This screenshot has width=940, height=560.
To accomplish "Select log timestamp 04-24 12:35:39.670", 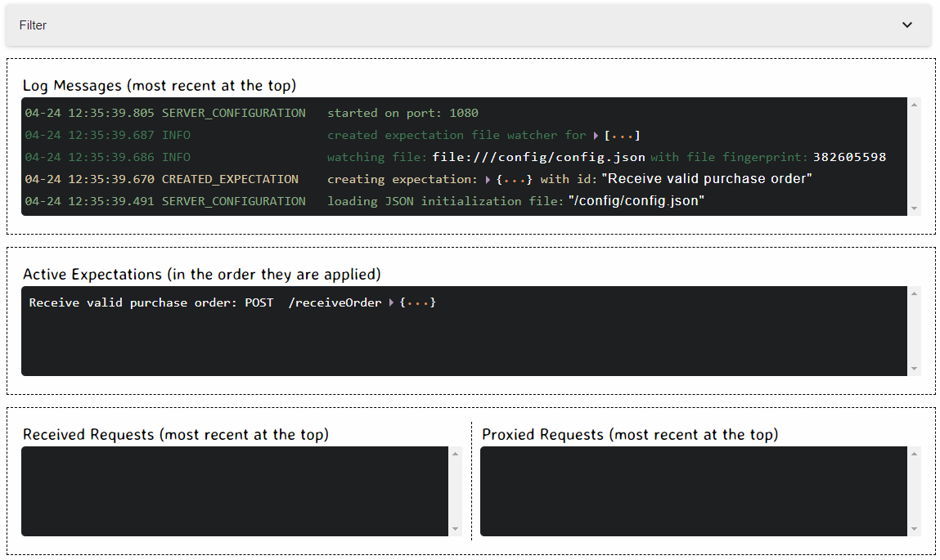I will pyautogui.click(x=89, y=179).
